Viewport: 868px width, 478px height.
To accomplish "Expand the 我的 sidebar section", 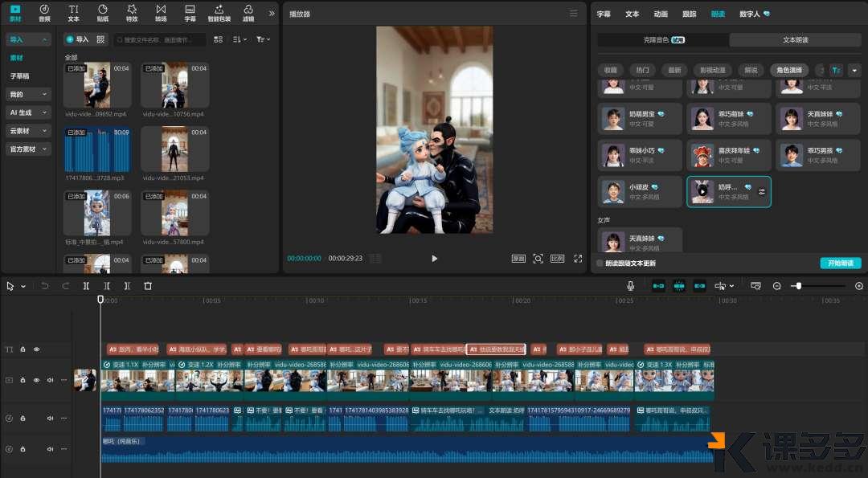I will click(x=28, y=95).
